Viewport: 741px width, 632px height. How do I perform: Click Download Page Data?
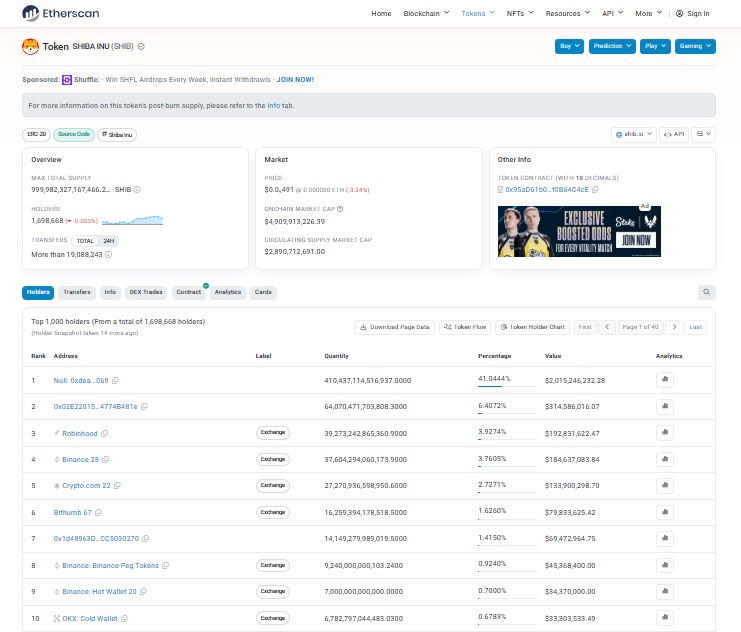395,327
